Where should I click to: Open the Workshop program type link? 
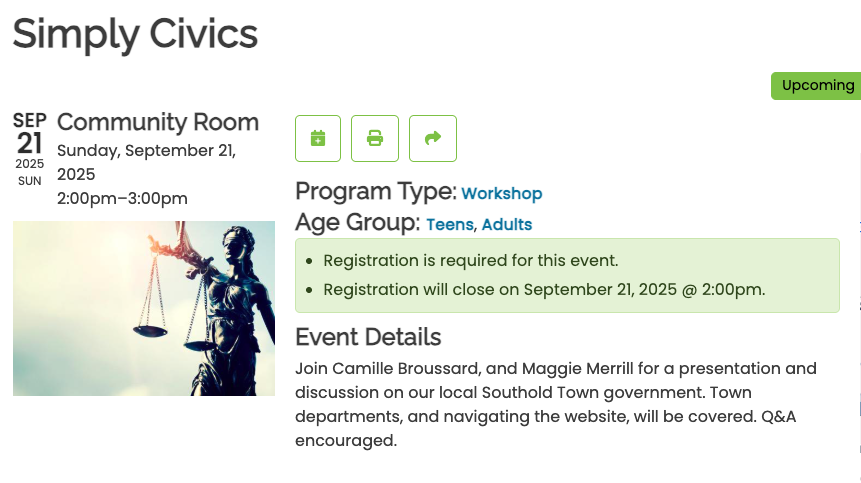(x=501, y=193)
